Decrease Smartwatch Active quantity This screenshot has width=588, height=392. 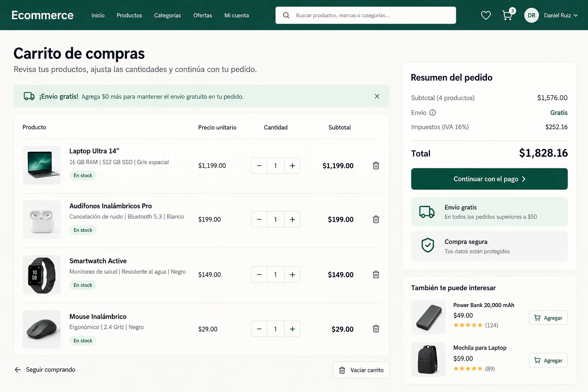[259, 274]
